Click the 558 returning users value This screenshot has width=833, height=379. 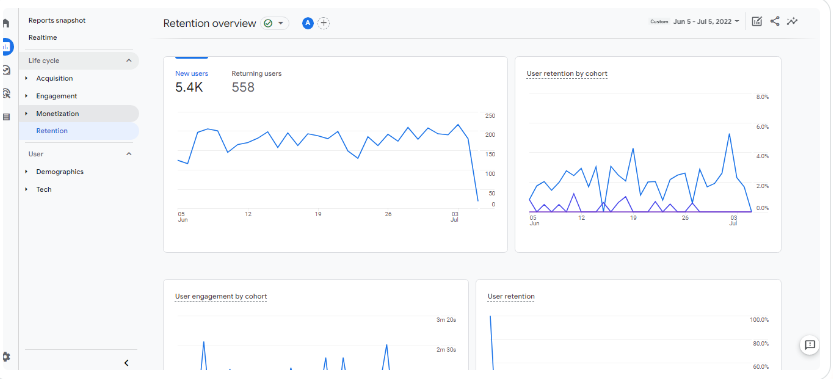(243, 87)
